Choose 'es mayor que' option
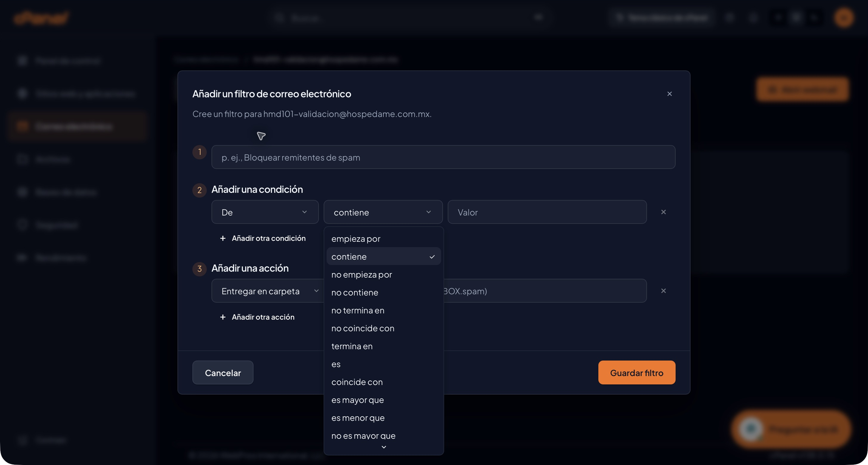Image resolution: width=868 pixels, height=465 pixels. pos(384,400)
